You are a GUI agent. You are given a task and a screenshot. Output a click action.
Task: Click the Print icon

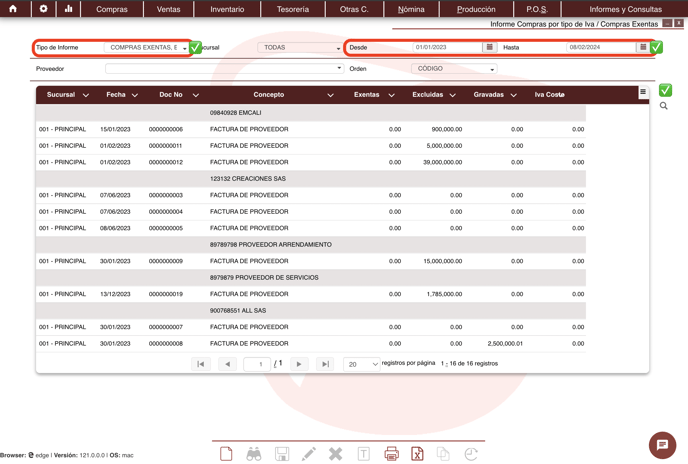tap(391, 454)
